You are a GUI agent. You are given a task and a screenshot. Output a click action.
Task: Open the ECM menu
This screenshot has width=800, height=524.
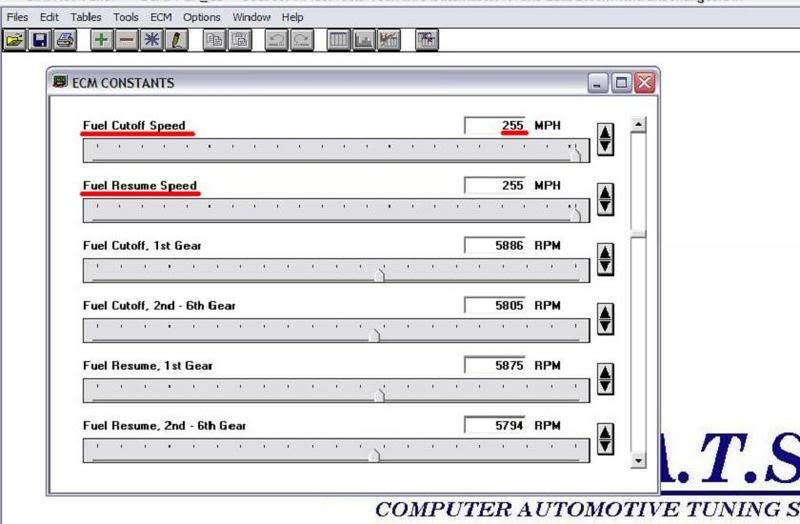coord(161,17)
